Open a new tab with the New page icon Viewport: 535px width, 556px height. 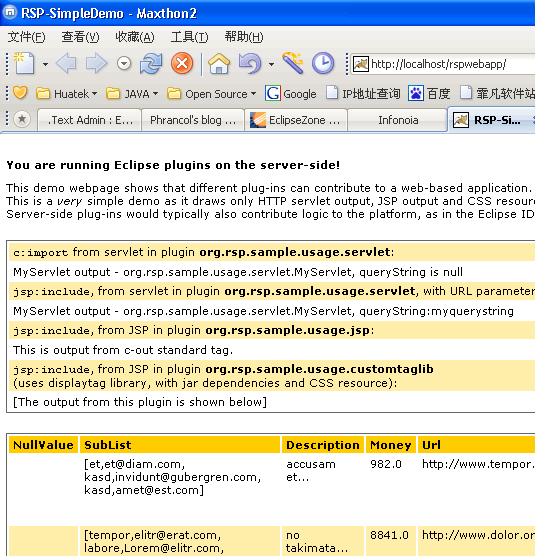pyautogui.click(x=24, y=63)
